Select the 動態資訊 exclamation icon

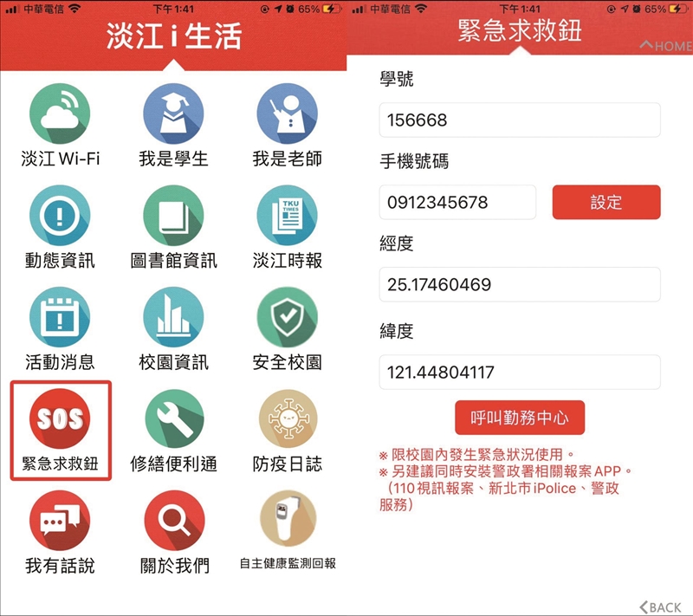[x=60, y=217]
